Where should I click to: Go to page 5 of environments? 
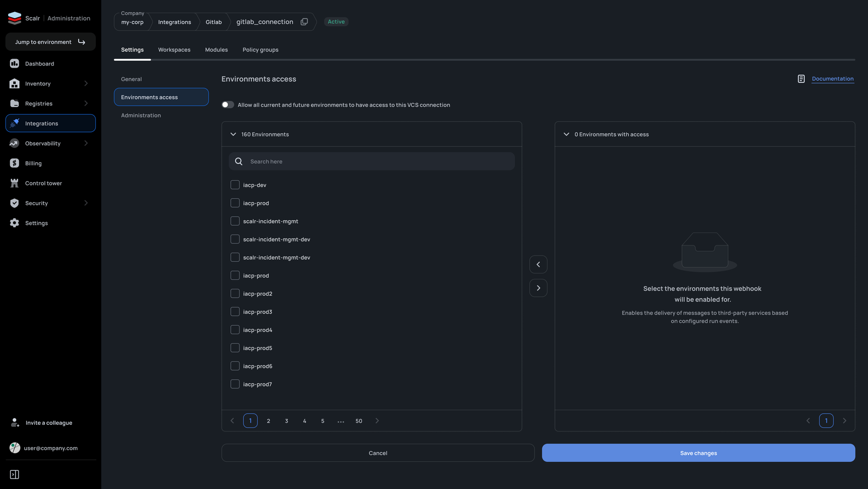pos(323,421)
